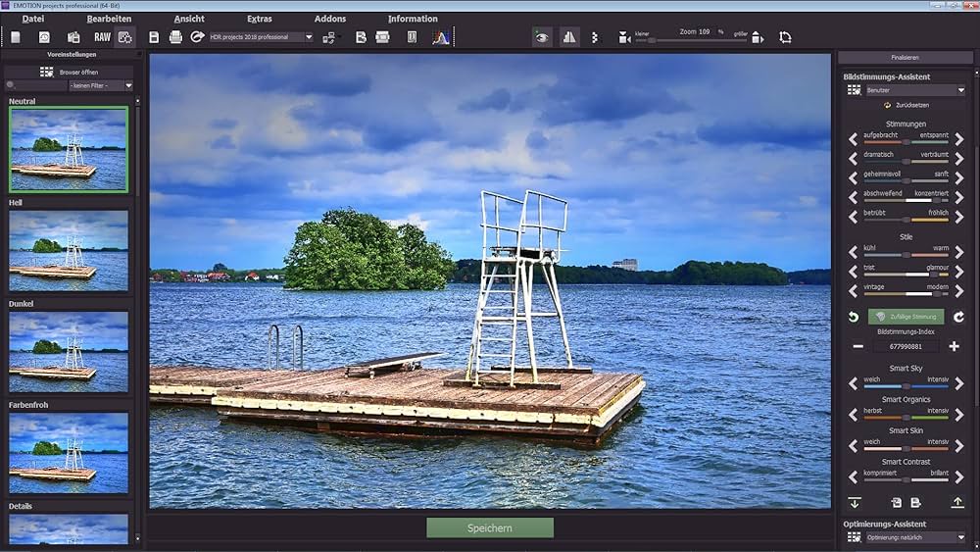This screenshot has height=552, width=980.
Task: Increase Bildstimmungs-Index with plus button
Action: (x=954, y=346)
